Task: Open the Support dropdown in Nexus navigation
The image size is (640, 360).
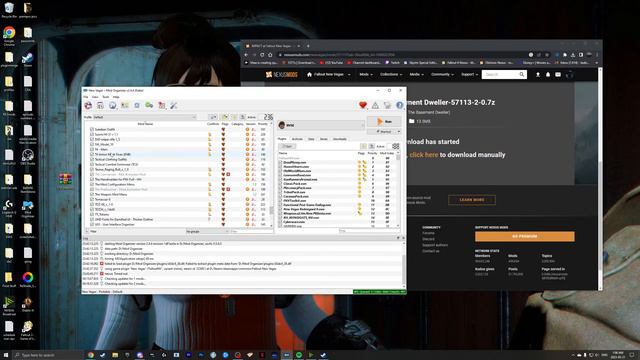Action: tap(469, 75)
